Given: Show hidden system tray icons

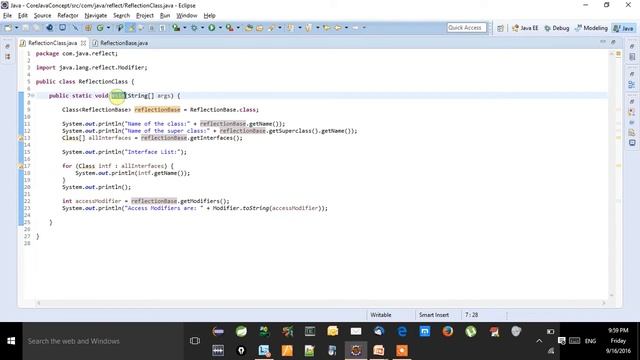Looking at the screenshot, I should tap(539, 341).
